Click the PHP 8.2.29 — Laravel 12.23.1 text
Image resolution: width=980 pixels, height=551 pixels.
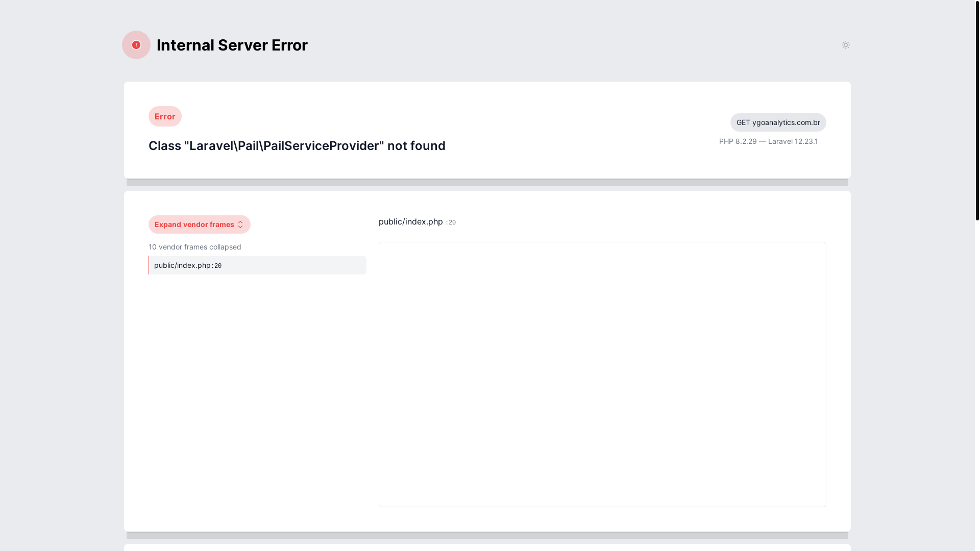click(768, 141)
